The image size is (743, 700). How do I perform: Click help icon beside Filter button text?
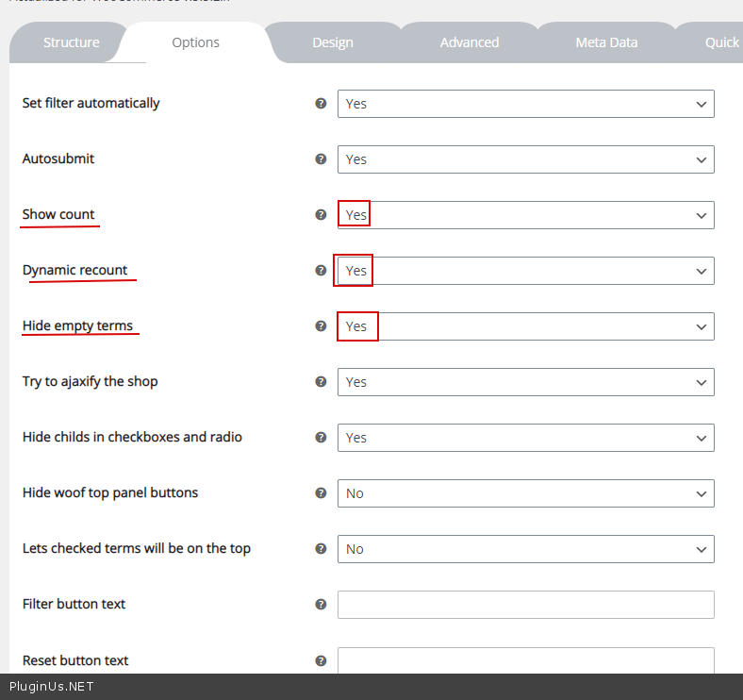[x=321, y=605]
